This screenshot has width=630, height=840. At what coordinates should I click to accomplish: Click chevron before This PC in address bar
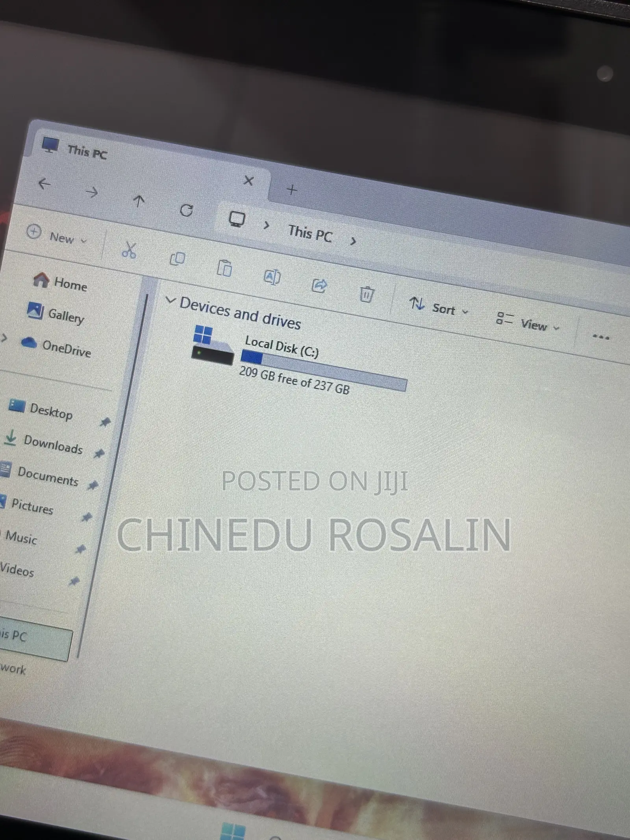267,225
